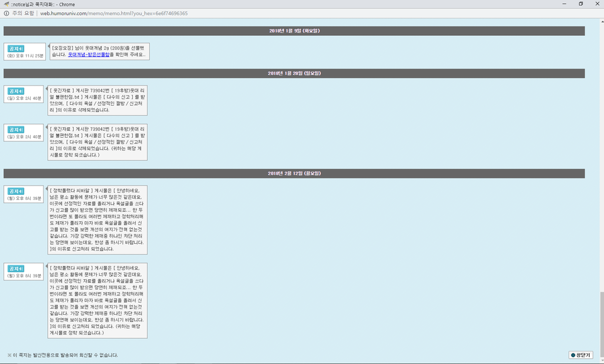Open the 웃대개념-받은선물함 link
The image size is (604, 364).
coord(89,55)
